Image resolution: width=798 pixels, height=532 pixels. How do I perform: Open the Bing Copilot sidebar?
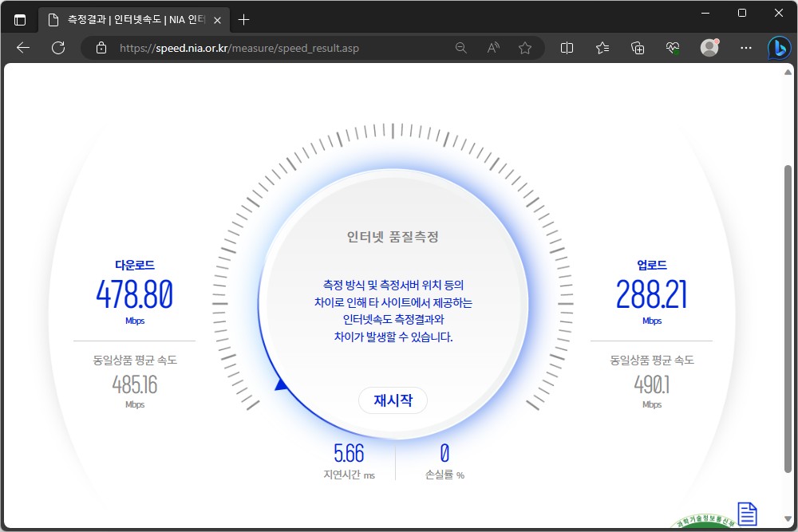coord(779,49)
